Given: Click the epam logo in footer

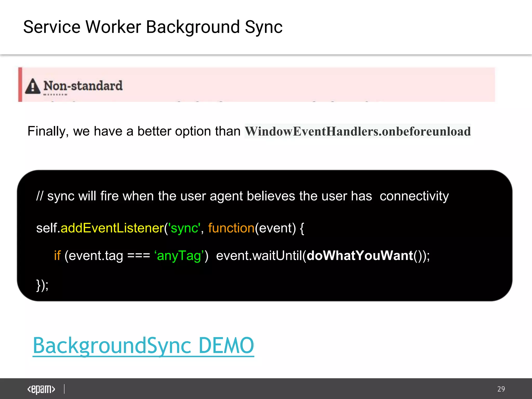Looking at the screenshot, I should (41, 389).
